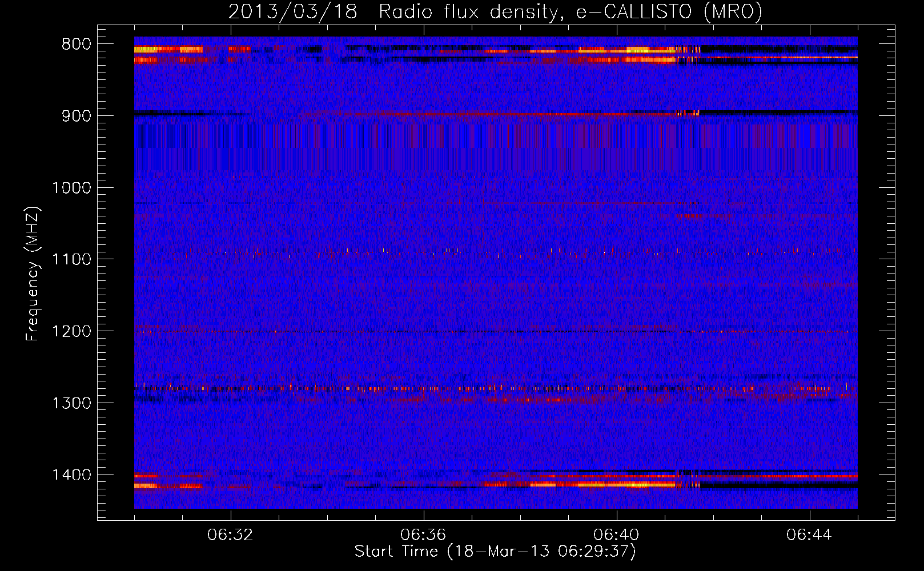Click the 1000 frequency tick label
Viewport: 924px width, 571px height.
tap(71, 188)
